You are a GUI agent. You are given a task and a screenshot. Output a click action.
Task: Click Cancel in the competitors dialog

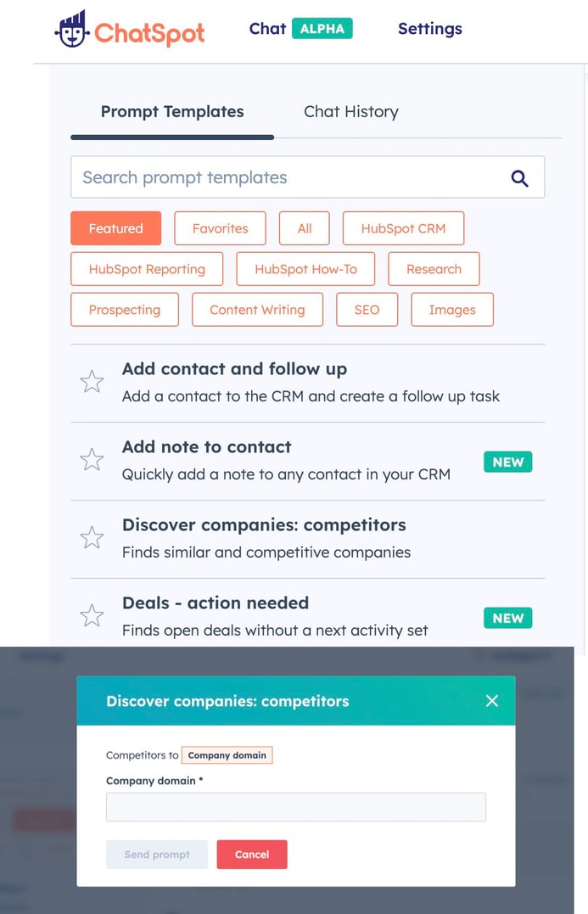tap(252, 855)
